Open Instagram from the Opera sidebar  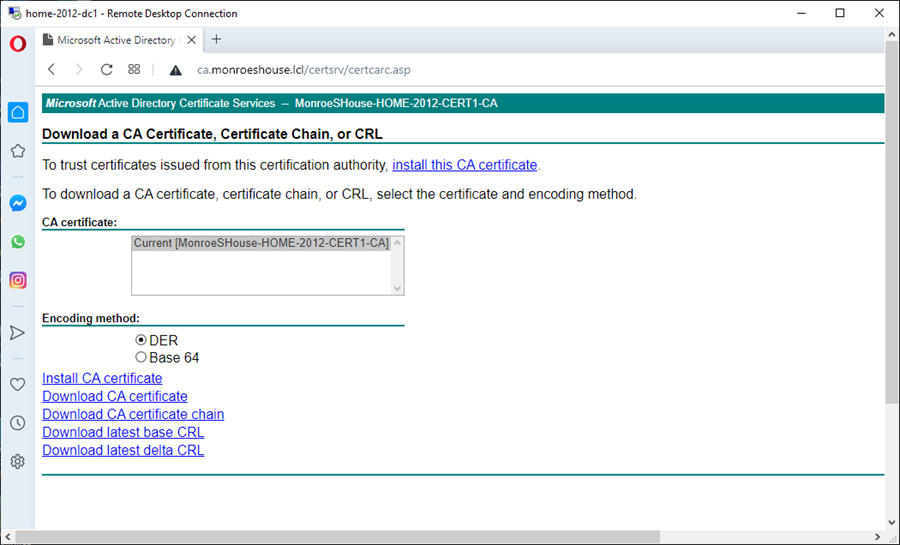(18, 280)
